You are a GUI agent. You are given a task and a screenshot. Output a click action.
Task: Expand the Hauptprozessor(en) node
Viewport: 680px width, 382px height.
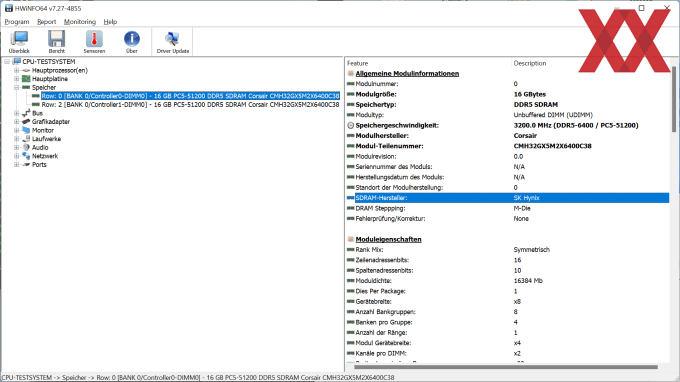pos(16,70)
